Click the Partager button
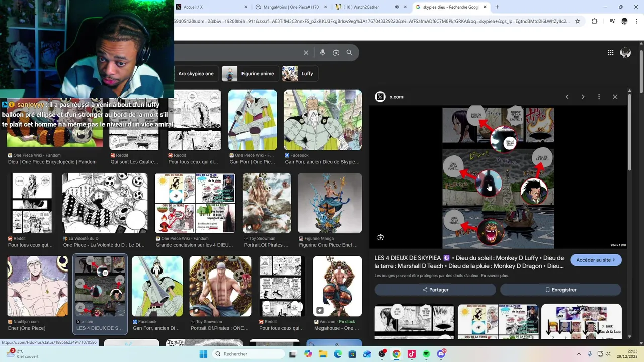 (435, 290)
